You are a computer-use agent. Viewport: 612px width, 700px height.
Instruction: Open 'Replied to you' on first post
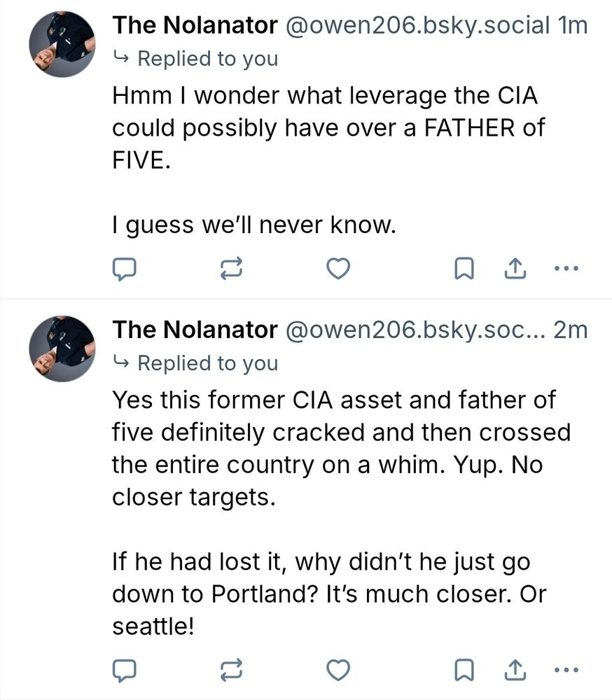tap(207, 59)
